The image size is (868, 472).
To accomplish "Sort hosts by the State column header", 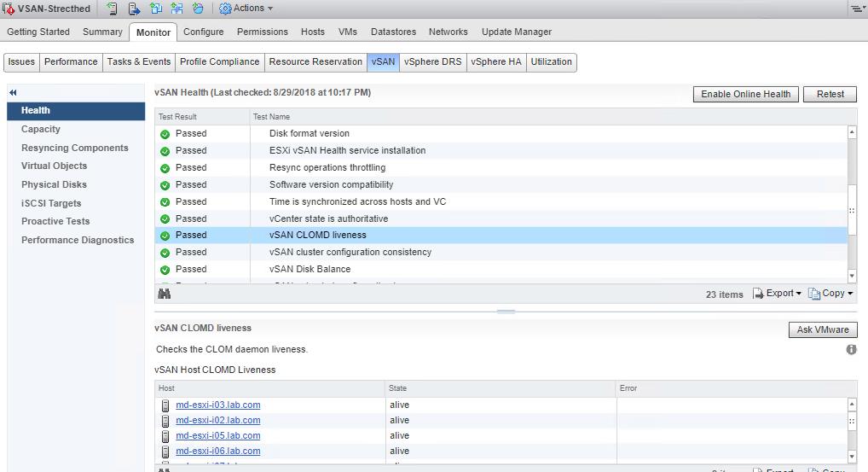I will 501,388.
